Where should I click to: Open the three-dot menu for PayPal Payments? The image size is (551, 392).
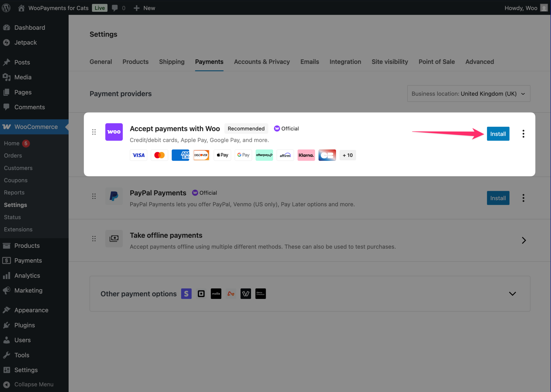coord(523,198)
